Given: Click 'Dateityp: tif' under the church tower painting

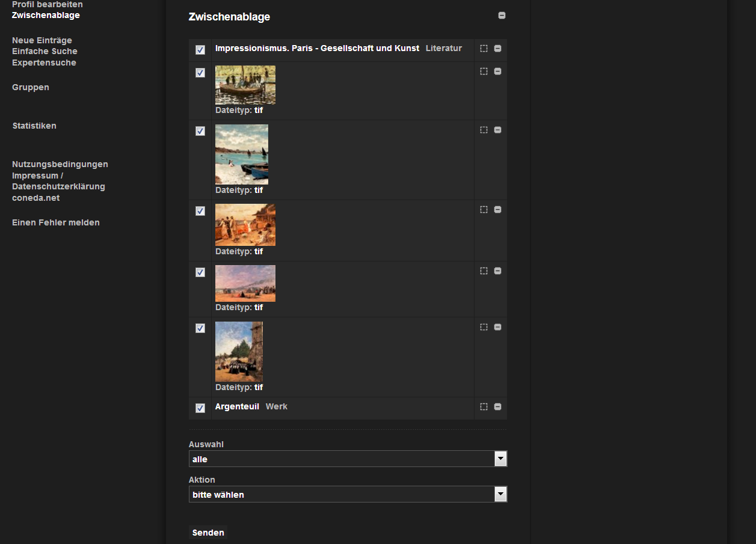Looking at the screenshot, I should coord(239,387).
